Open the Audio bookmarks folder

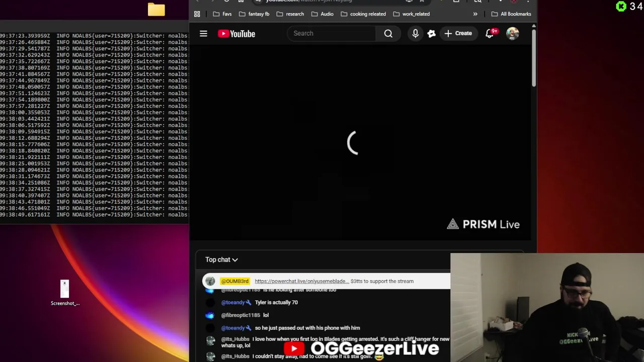(x=323, y=14)
